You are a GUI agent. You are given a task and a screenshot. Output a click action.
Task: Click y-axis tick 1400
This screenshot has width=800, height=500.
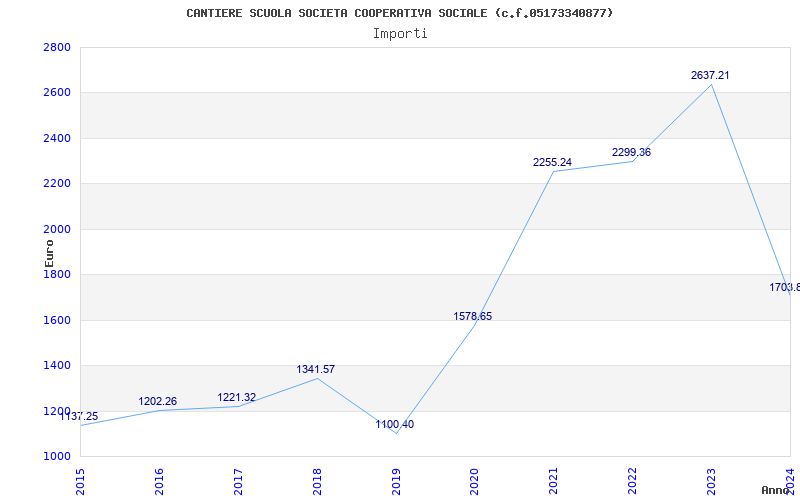click(57, 366)
